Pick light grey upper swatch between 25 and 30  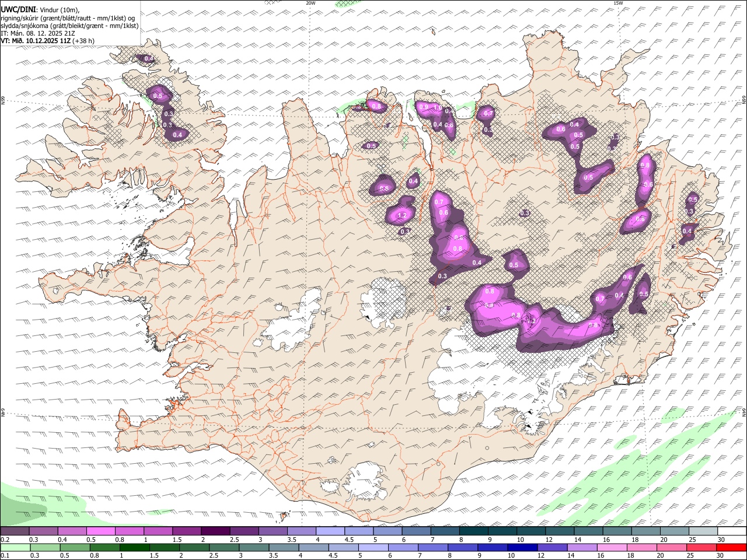click(x=703, y=531)
